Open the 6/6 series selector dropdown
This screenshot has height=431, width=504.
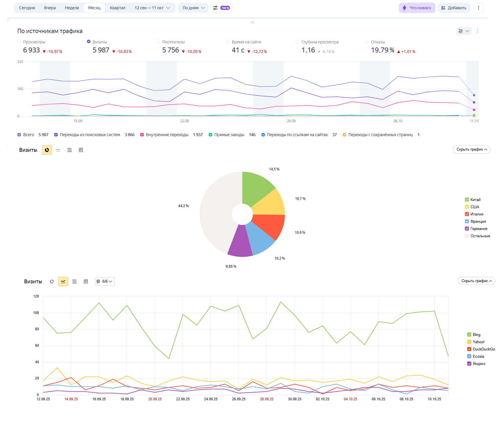(105, 282)
